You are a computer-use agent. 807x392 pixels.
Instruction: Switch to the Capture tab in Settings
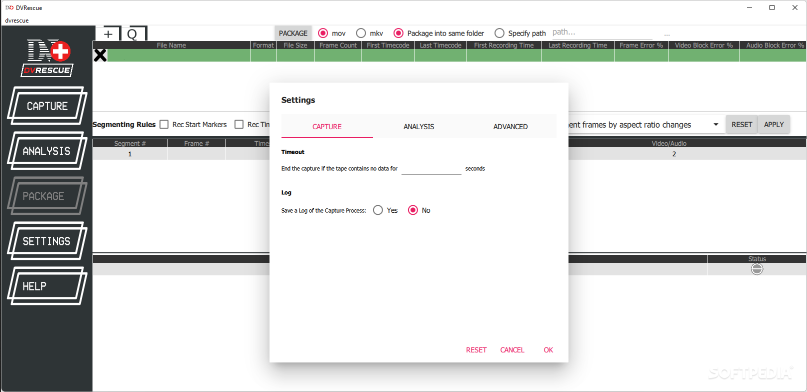tap(327, 126)
